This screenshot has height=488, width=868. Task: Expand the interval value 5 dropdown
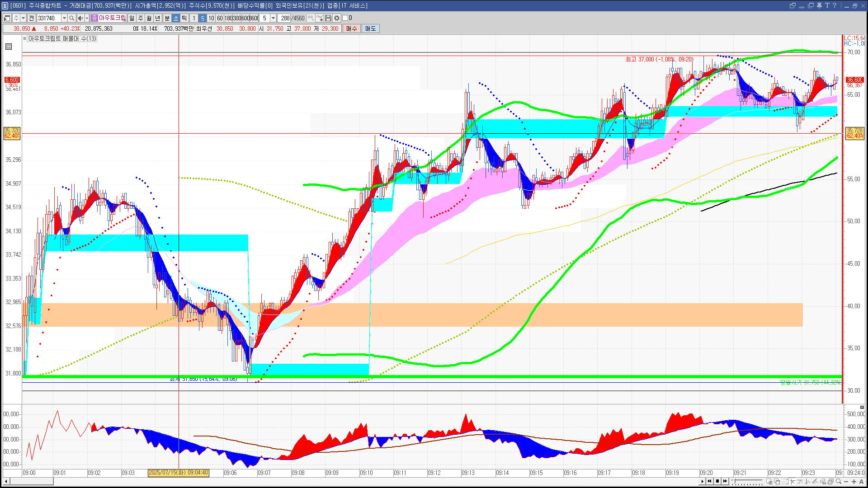273,18
